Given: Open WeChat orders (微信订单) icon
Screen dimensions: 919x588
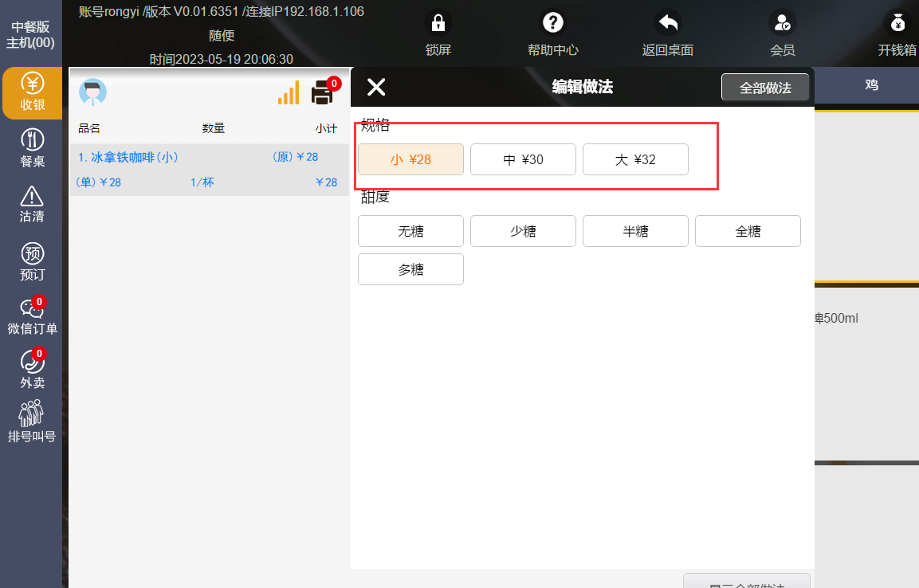Looking at the screenshot, I should pyautogui.click(x=32, y=309).
